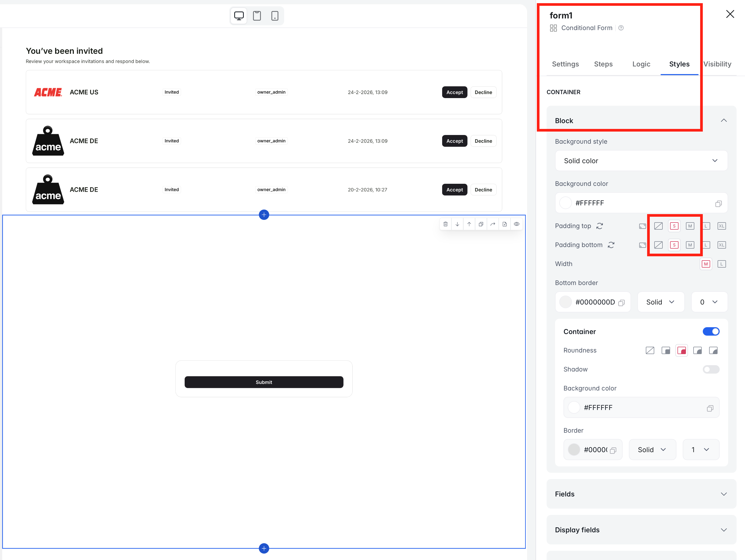Move the block up with arrow icon
Viewport: 745px width, 560px height.
coord(469,224)
